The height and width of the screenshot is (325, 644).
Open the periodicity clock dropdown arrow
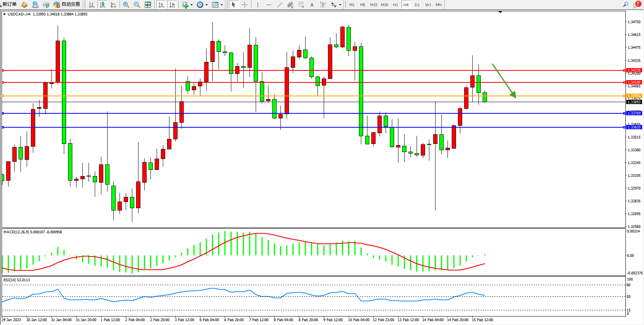(207, 5)
